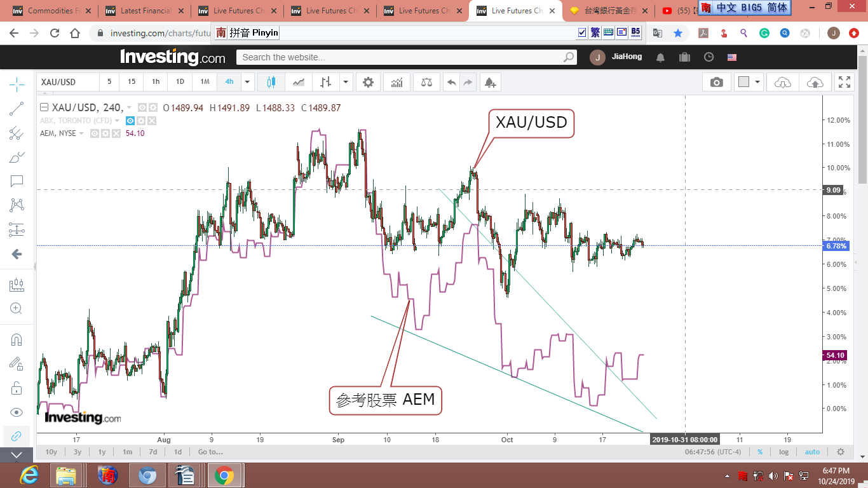Toggle log scale in bottom bar
Viewport: 868px width, 488px height.
[783, 452]
